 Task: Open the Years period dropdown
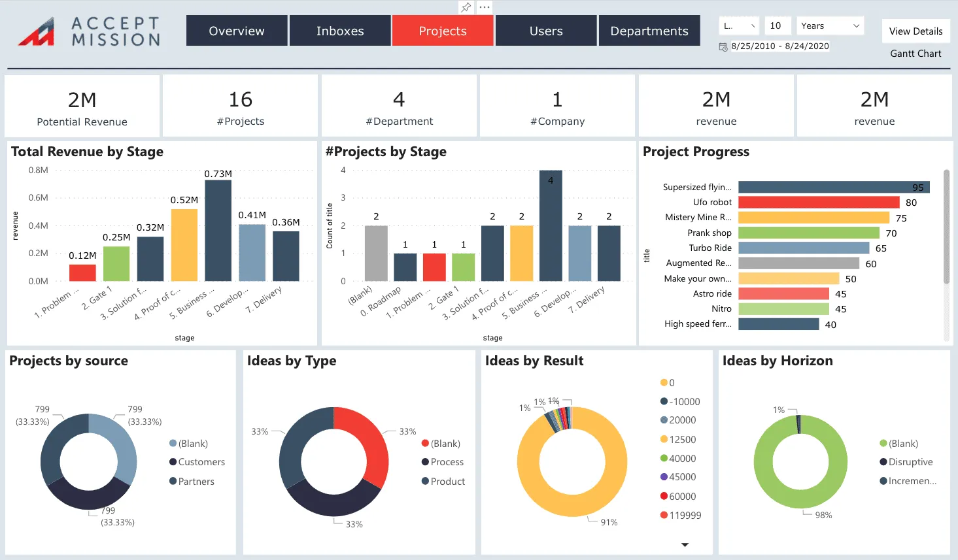[830, 26]
